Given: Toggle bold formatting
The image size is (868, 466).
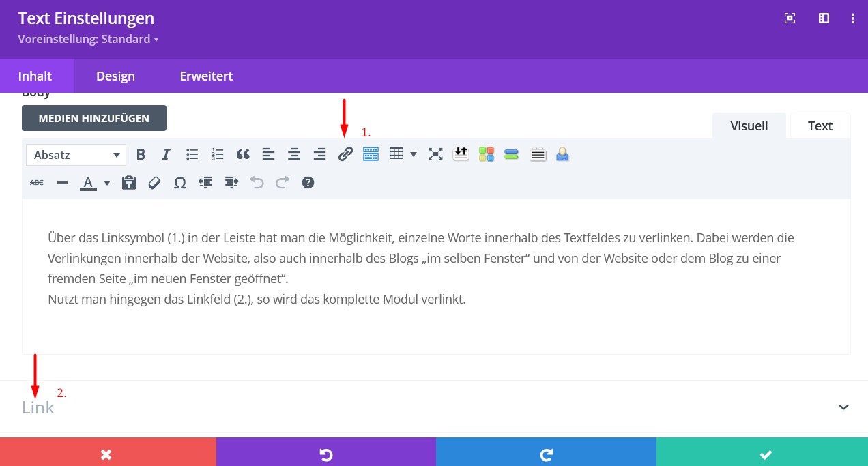Looking at the screenshot, I should [x=141, y=154].
